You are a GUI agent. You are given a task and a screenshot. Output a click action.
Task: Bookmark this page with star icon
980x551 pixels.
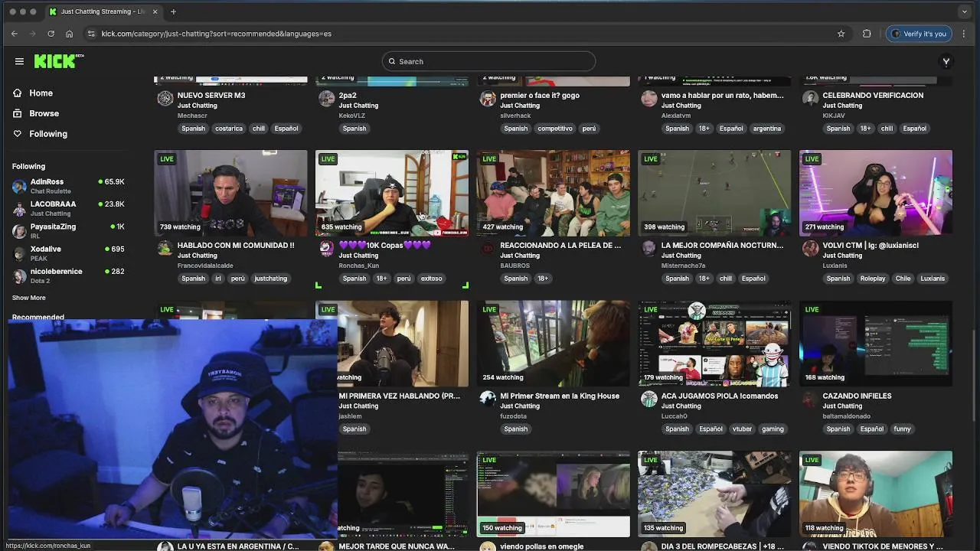point(841,34)
